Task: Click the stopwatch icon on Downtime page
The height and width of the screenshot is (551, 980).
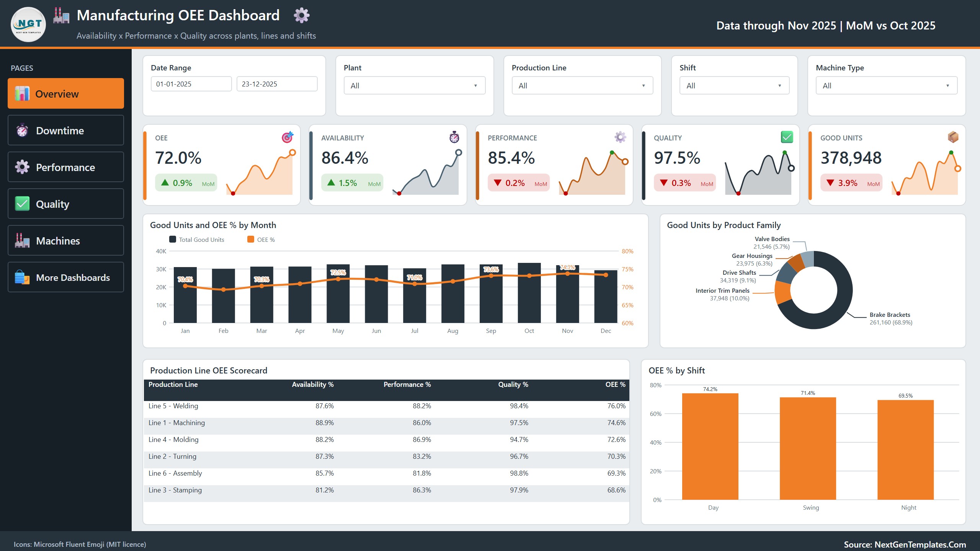Action: 22,130
